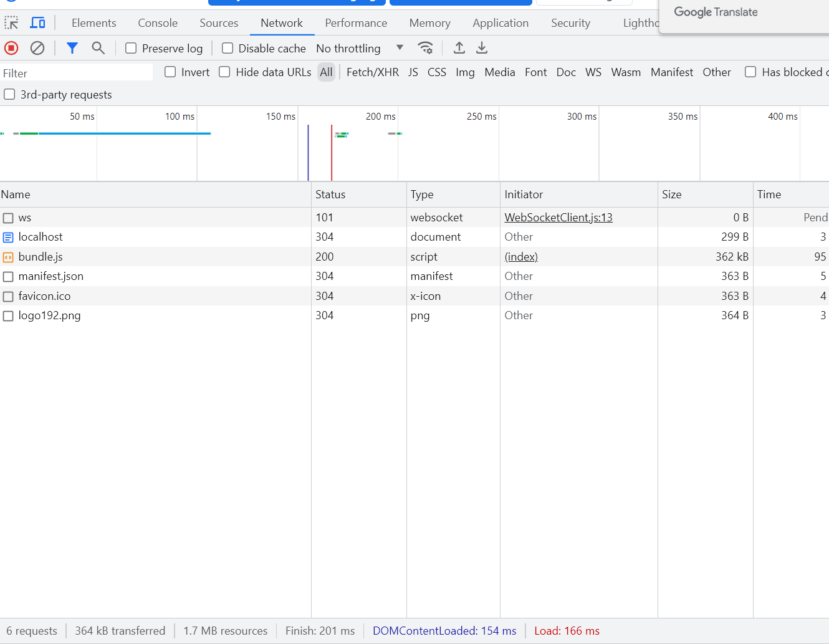Select the Network tab
The image size is (829, 644).
pyautogui.click(x=282, y=23)
